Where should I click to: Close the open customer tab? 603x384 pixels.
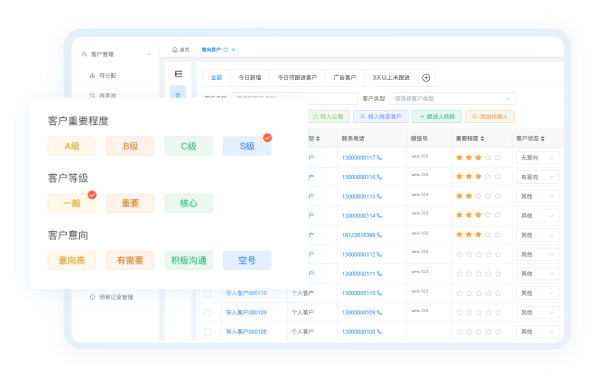233,50
